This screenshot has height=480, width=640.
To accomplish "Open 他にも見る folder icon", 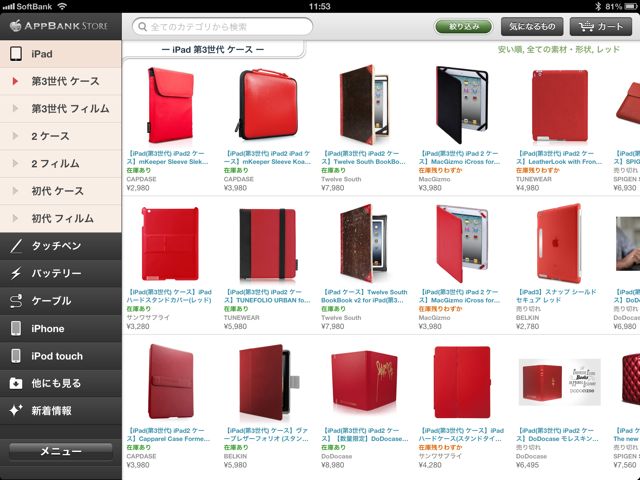I will (16, 383).
